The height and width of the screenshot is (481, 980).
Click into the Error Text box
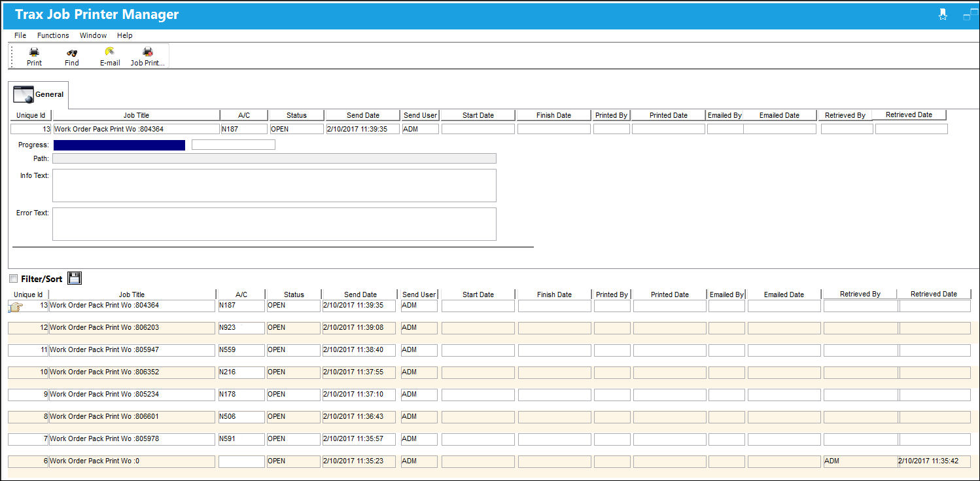(274, 224)
